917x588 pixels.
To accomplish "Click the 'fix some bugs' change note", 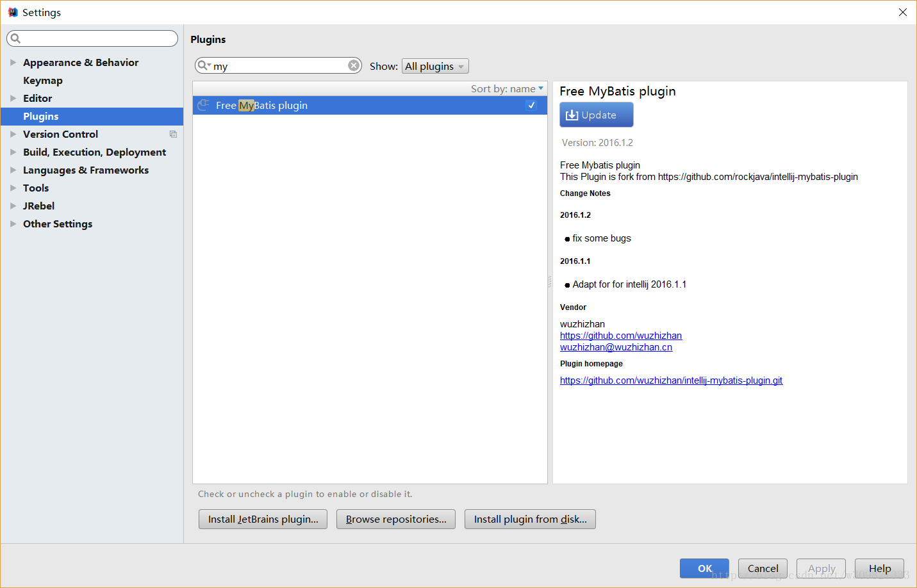I will coord(602,238).
